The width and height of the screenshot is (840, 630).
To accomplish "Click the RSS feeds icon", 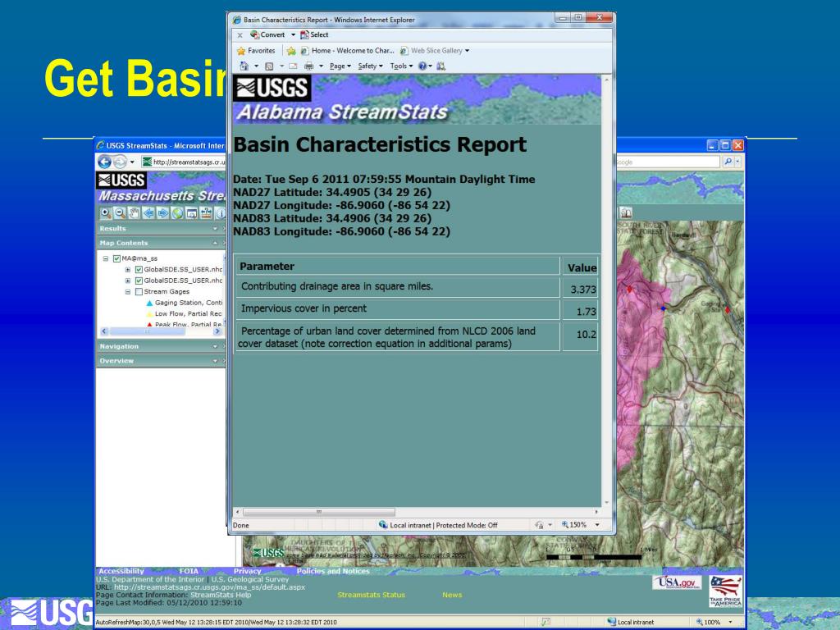I will (269, 66).
